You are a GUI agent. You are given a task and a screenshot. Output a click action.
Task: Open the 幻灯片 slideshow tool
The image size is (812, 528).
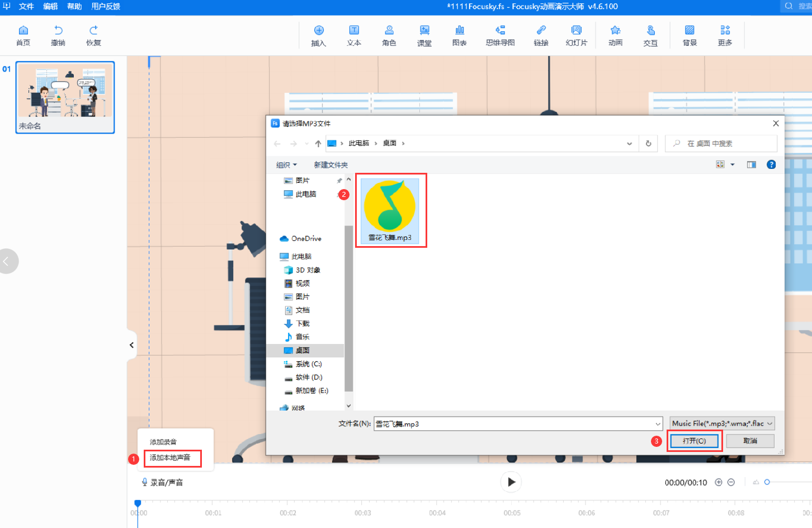pyautogui.click(x=577, y=36)
